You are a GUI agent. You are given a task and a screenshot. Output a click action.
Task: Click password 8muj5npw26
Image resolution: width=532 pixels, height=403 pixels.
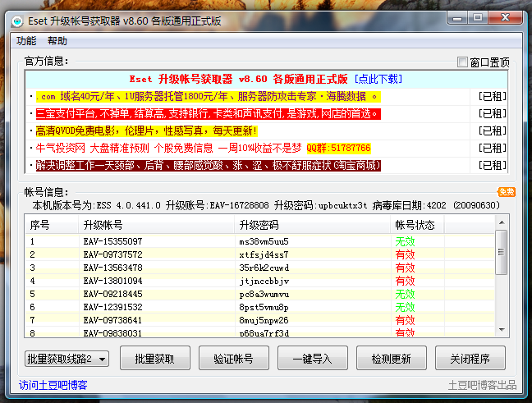coord(264,321)
